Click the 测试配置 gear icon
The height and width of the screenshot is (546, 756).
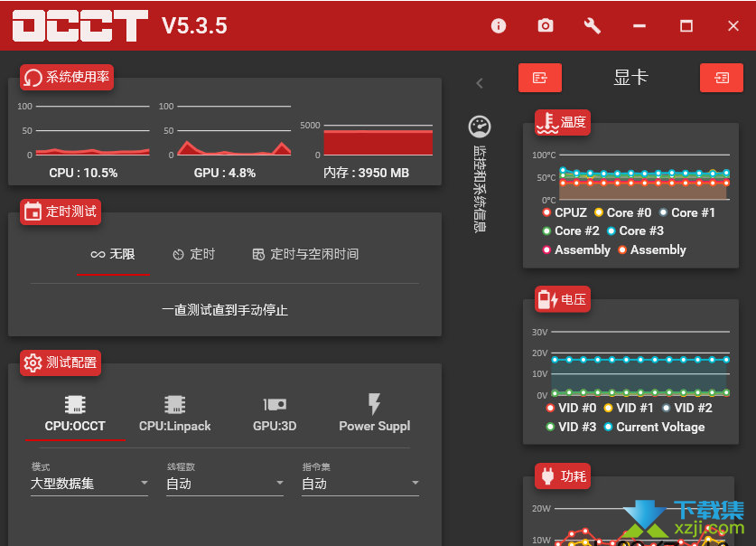(x=33, y=362)
